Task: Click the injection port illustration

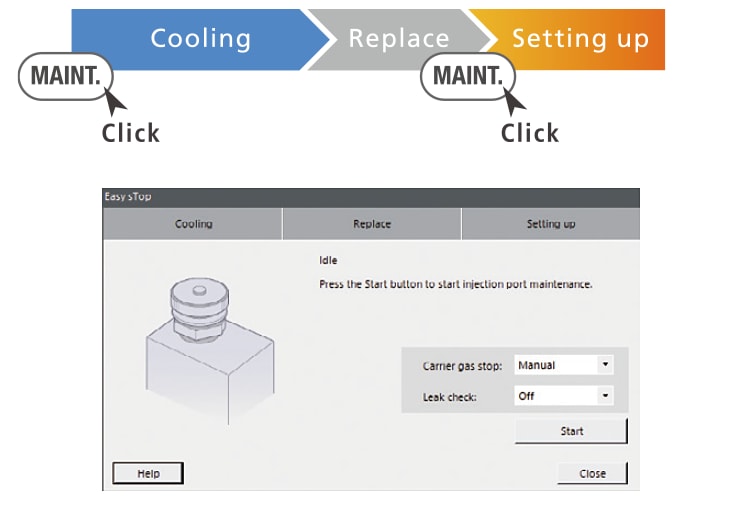Action: [205, 345]
